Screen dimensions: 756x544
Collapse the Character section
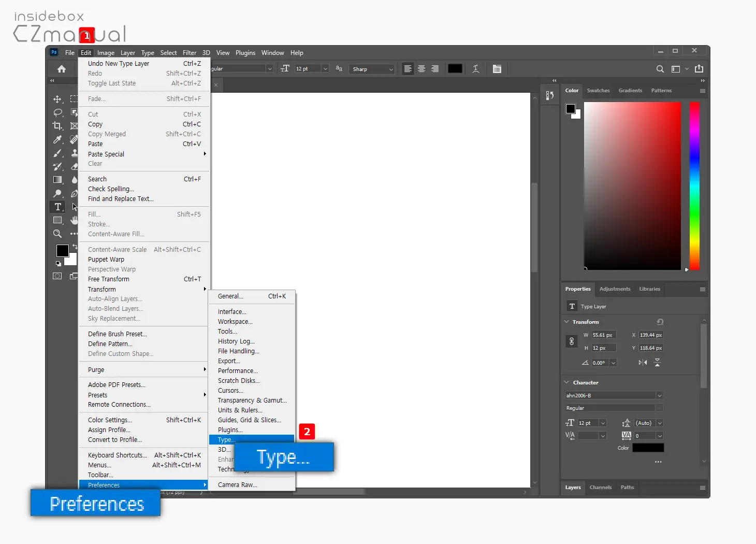[566, 382]
